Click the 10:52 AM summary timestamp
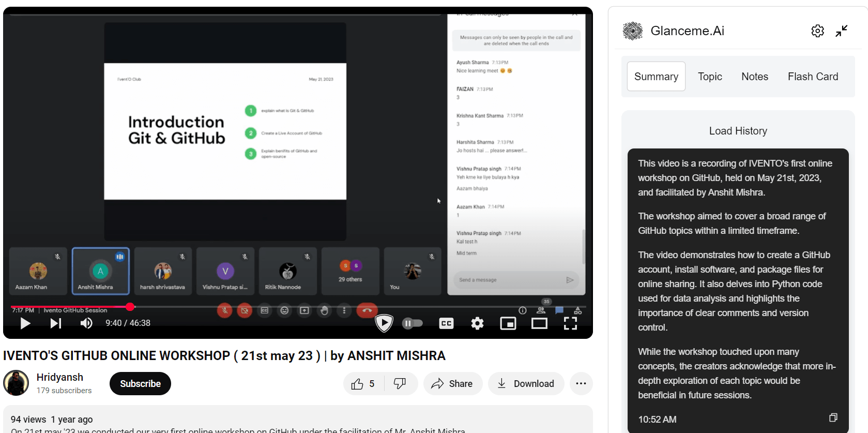868x433 pixels. (x=657, y=420)
